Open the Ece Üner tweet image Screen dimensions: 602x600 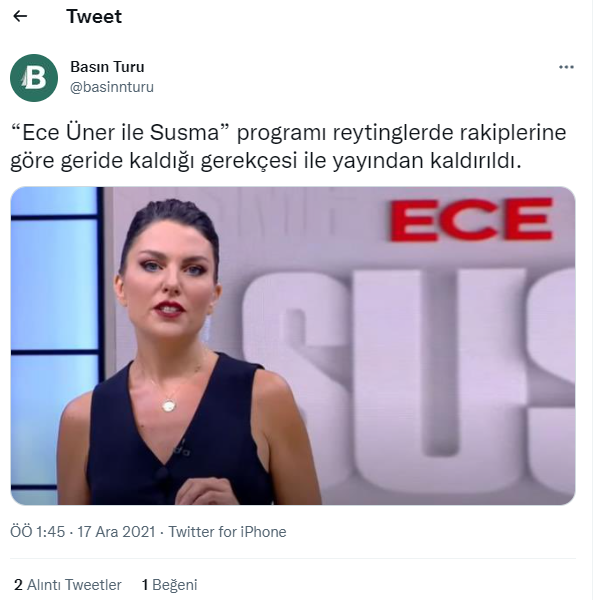click(293, 345)
